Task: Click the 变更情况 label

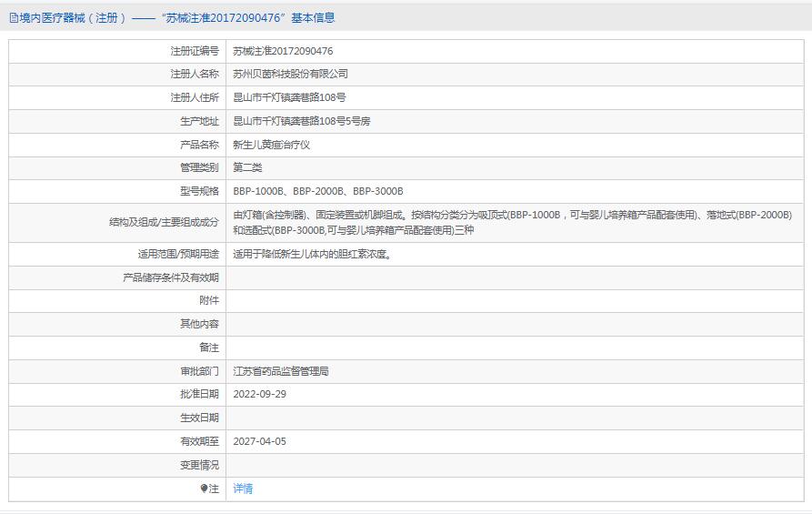Action: click(199, 465)
